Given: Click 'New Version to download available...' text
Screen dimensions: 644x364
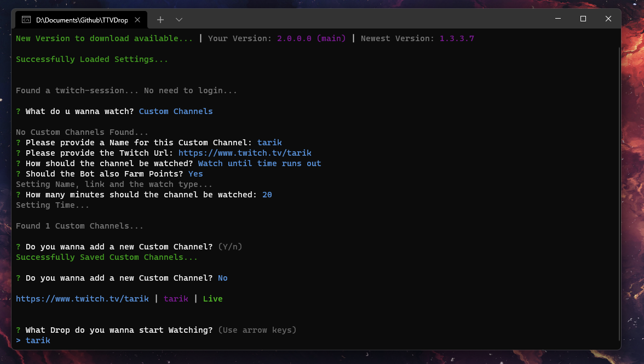Looking at the screenshot, I should 104,39.
